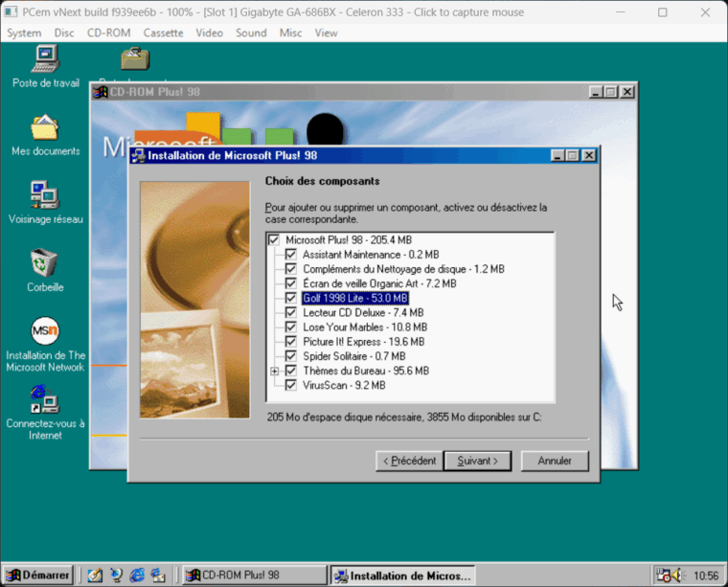The height and width of the screenshot is (587, 728).
Task: Uncheck Lose Your Marbles checkbox
Action: pyautogui.click(x=290, y=327)
